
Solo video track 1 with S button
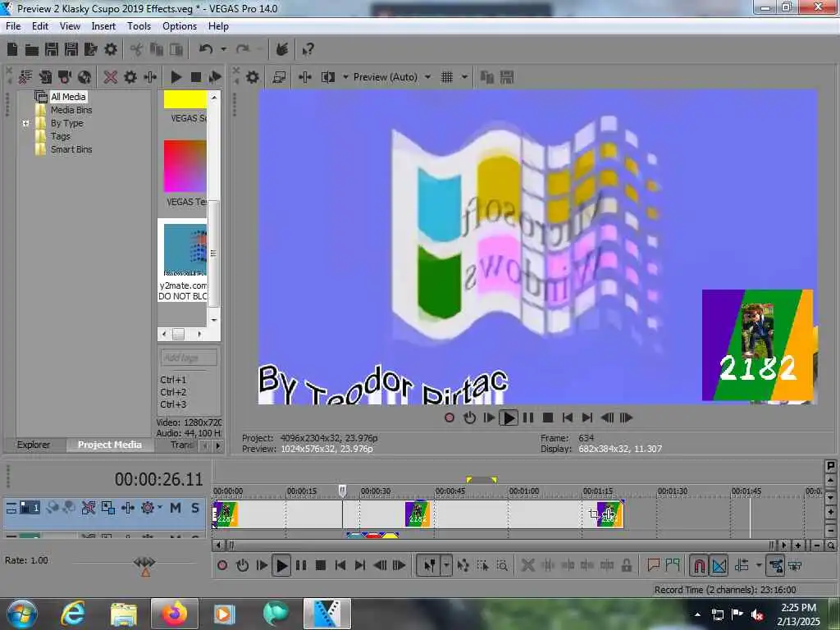(195, 507)
